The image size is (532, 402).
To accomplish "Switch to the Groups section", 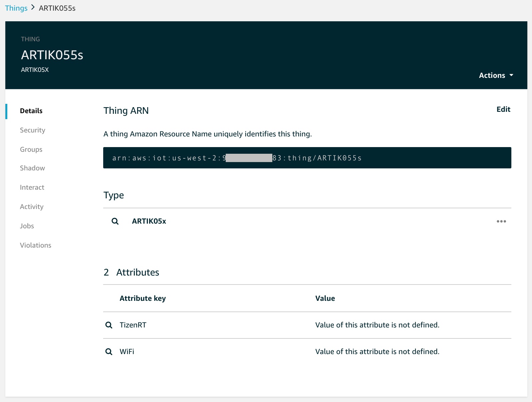I will point(31,149).
